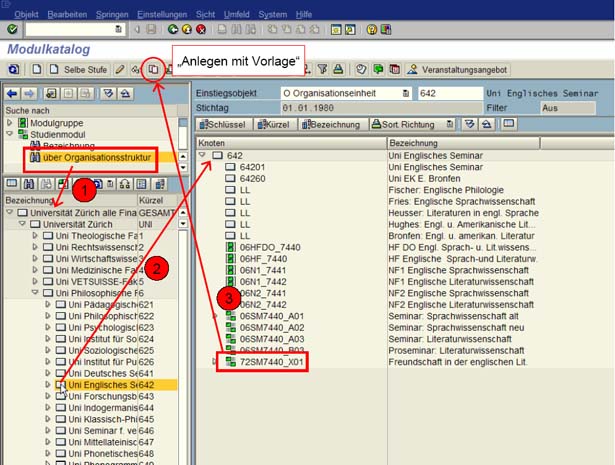Collapse the Uni Philosophische tree node
The width and height of the screenshot is (615, 465).
click(x=34, y=292)
